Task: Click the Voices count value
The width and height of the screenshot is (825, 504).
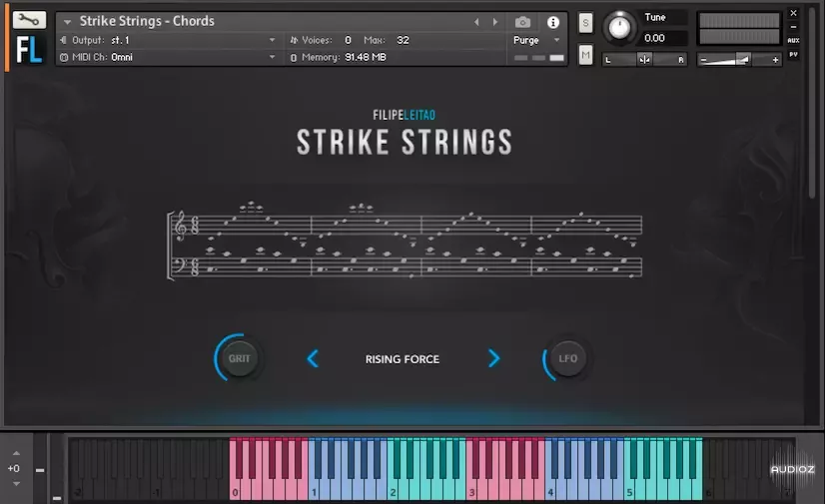Action: coord(348,40)
